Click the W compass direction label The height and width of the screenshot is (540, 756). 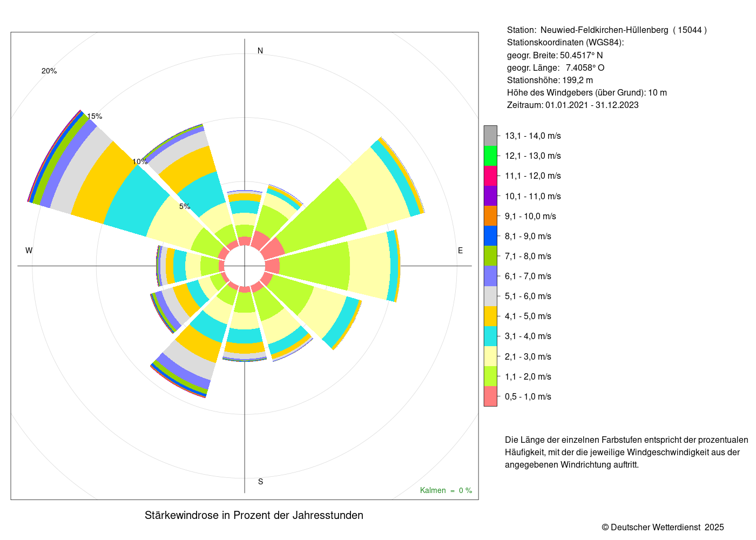(x=29, y=251)
